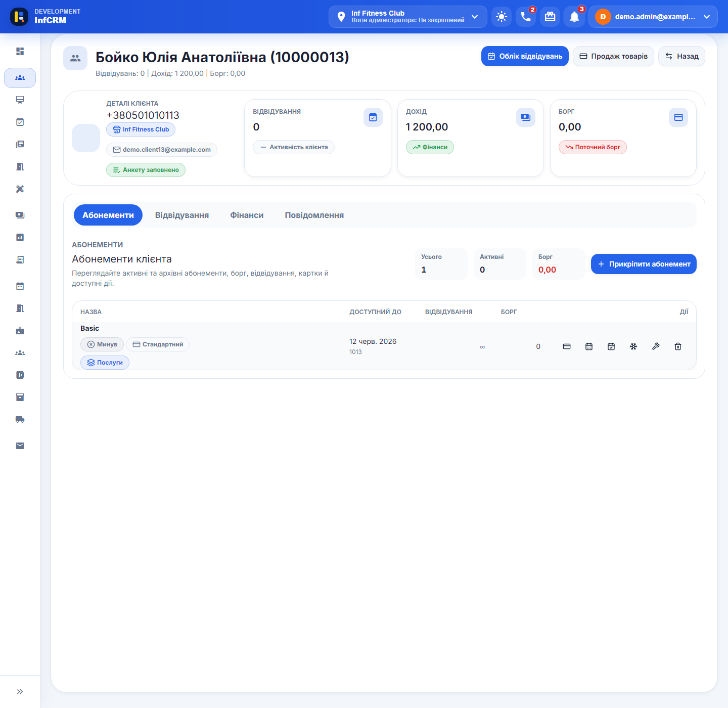
Task: Click the wrench icon in Basic row
Action: click(656, 346)
